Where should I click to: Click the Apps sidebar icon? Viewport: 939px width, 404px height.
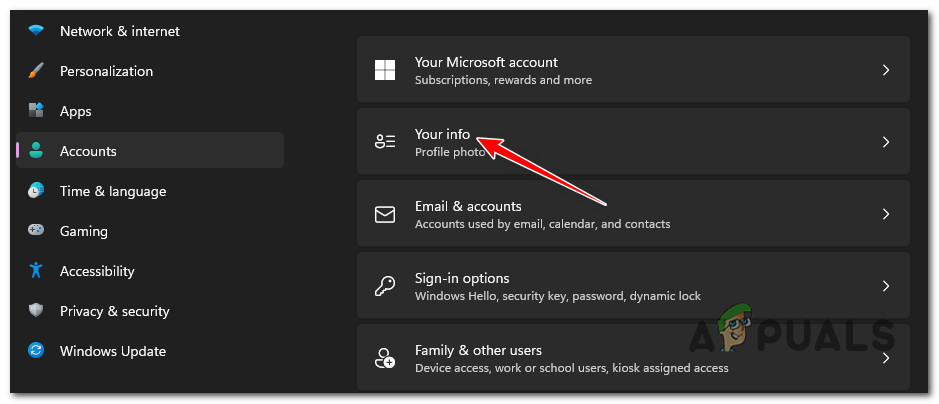coord(36,111)
